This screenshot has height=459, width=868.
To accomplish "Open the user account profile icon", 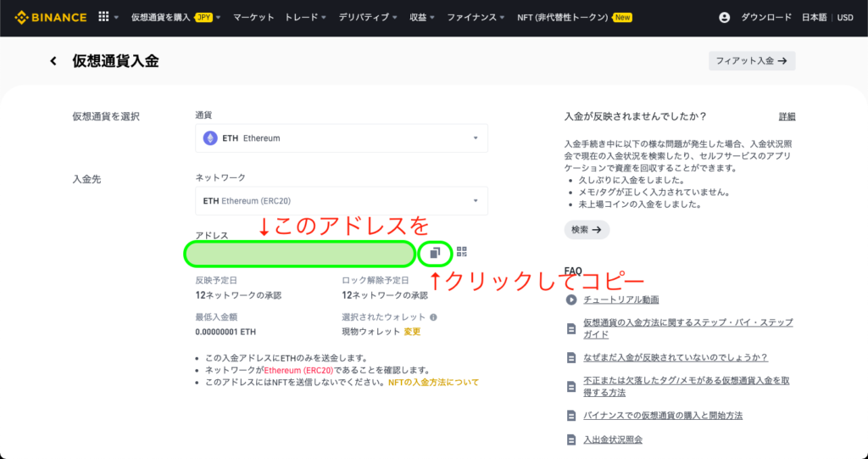I will pos(724,17).
